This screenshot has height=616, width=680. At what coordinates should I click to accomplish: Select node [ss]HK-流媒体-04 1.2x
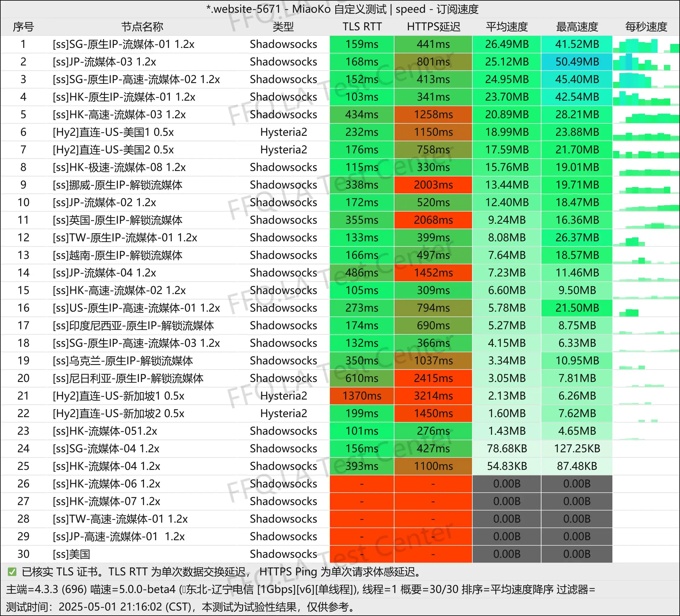[x=106, y=466]
